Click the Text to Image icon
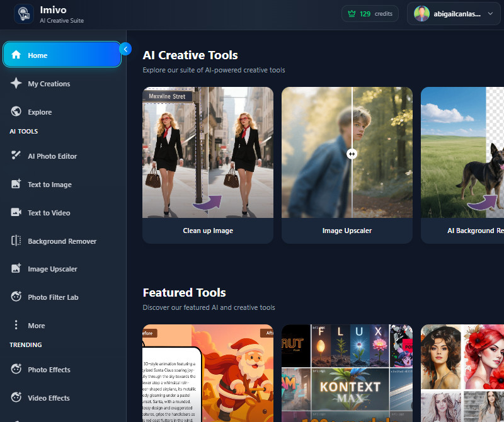 pos(16,184)
